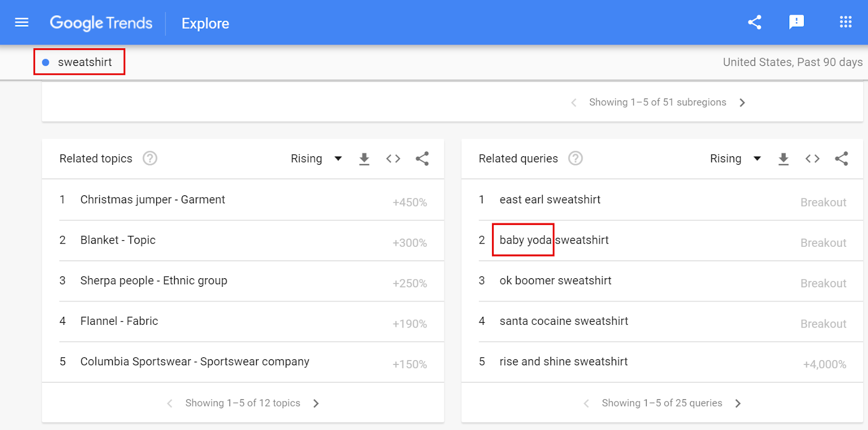Screen dimensions: 868x430
Task: Click the +450% value
Action: coord(410,202)
